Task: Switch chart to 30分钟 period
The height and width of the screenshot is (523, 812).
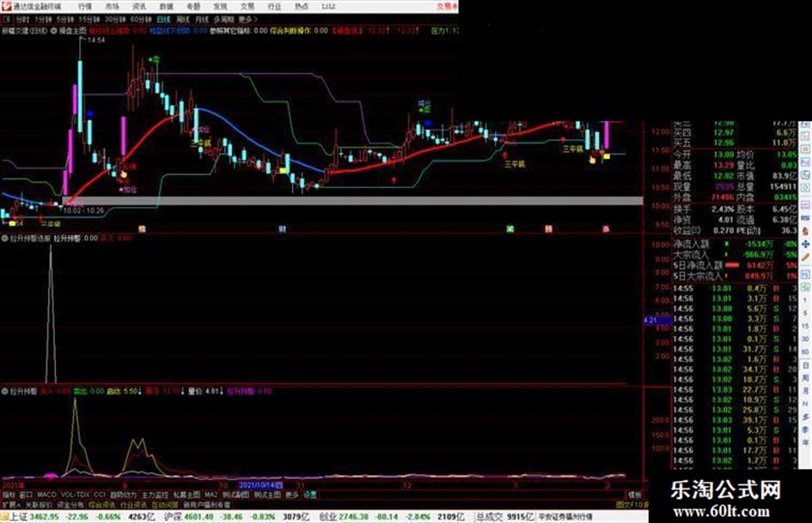Action: (115, 20)
